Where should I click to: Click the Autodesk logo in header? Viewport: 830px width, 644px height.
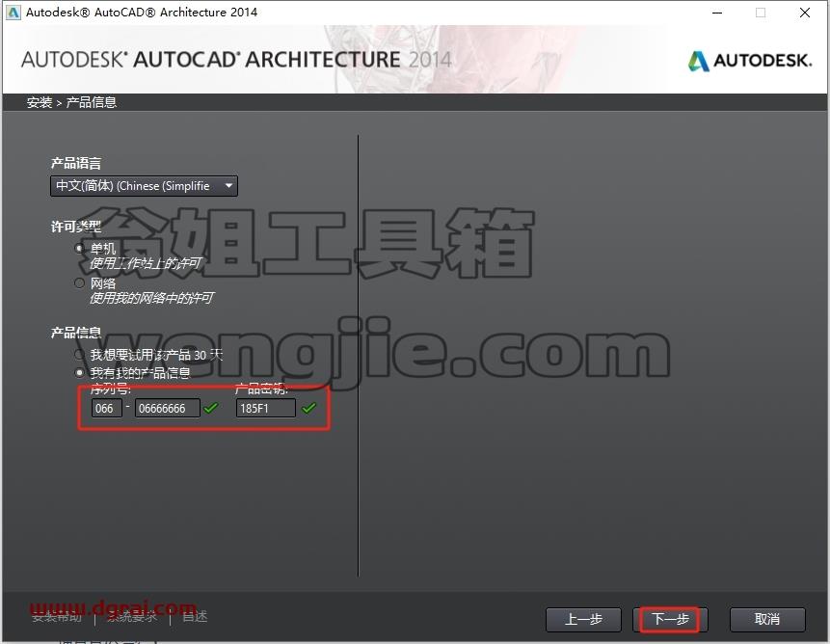point(750,61)
